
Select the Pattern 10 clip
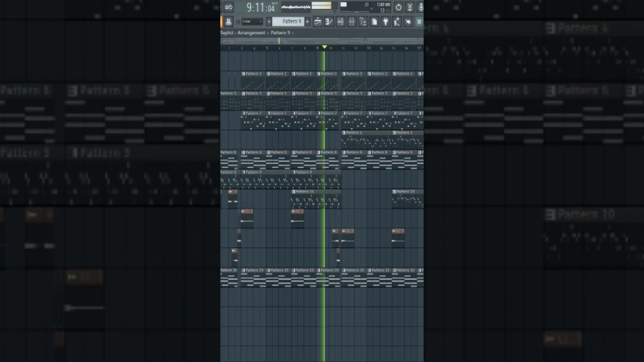tap(408, 199)
